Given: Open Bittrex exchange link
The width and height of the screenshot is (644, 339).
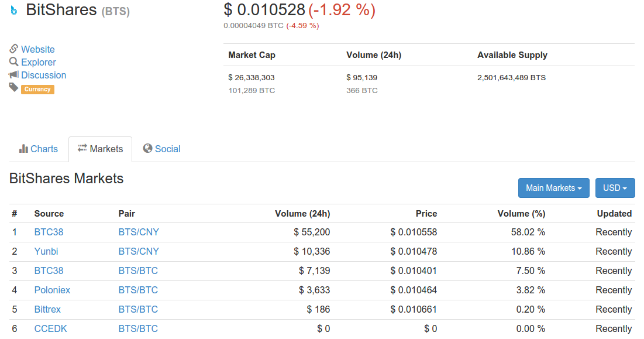Looking at the screenshot, I should [47, 309].
